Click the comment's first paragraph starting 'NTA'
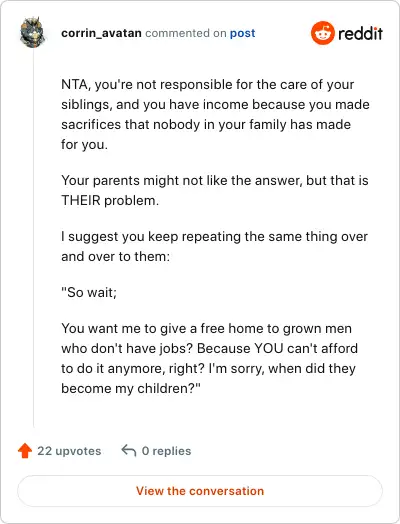The height and width of the screenshot is (524, 400). coord(215,114)
